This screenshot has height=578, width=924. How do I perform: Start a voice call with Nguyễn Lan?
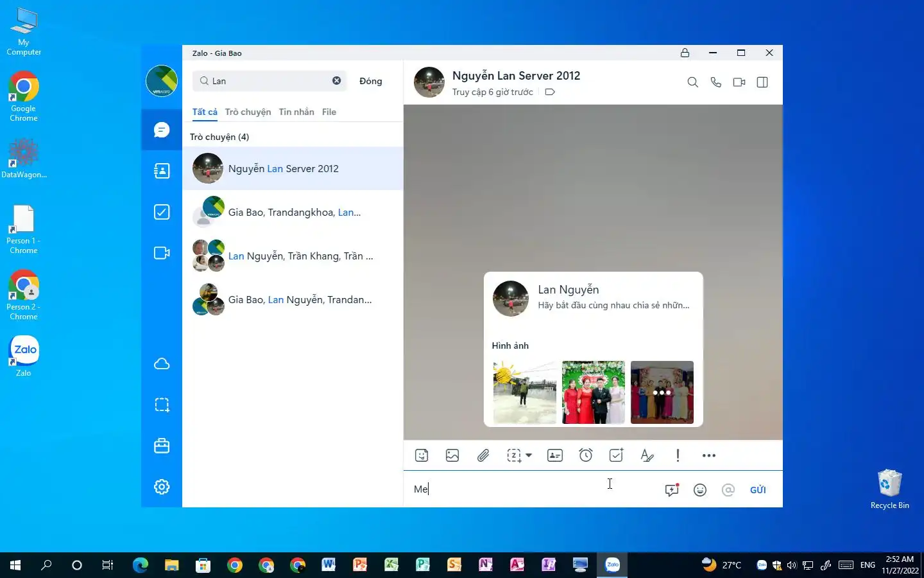[x=716, y=82]
